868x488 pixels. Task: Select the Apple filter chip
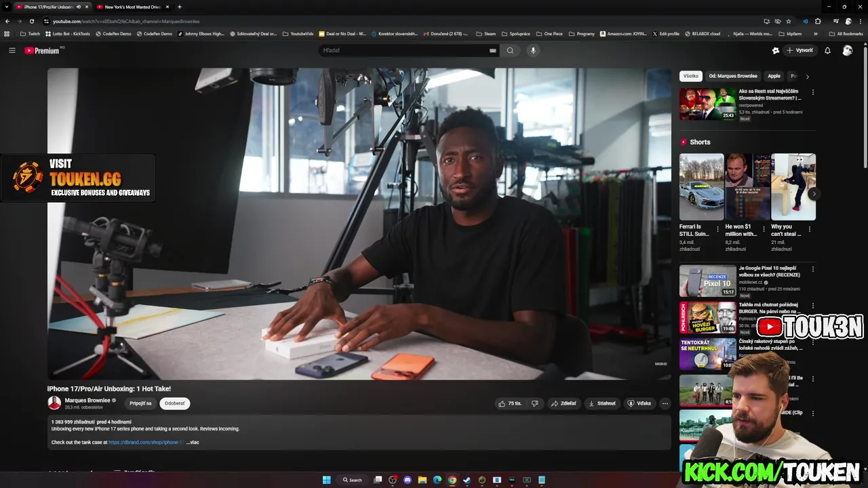click(x=774, y=76)
